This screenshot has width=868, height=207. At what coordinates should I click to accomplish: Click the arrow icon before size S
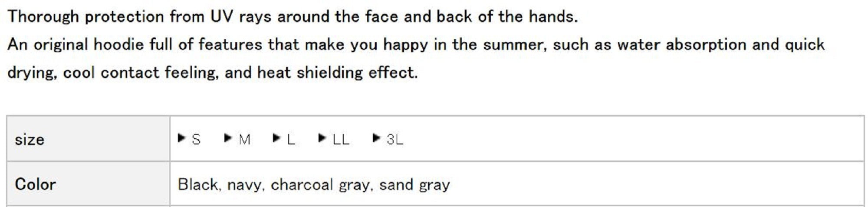pyautogui.click(x=181, y=138)
